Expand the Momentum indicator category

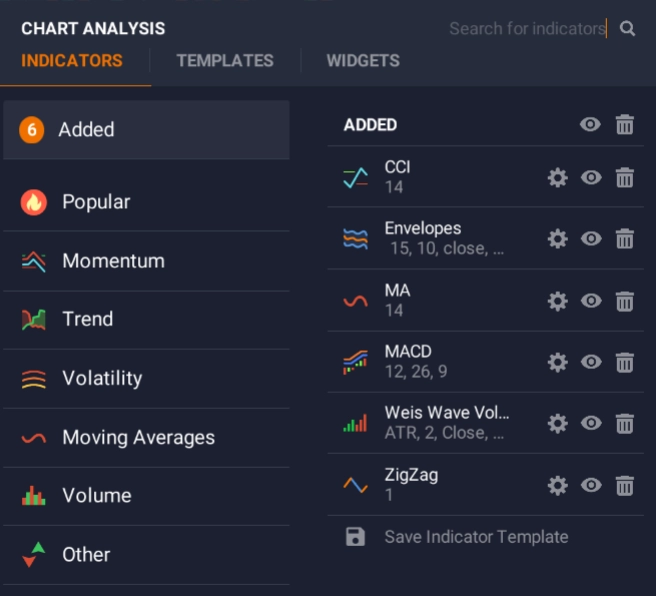[113, 261]
